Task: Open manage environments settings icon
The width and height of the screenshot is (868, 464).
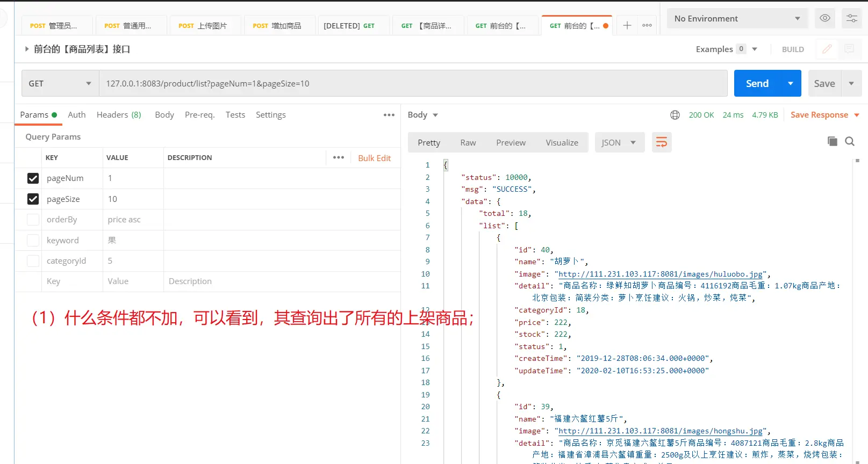Action: point(851,18)
